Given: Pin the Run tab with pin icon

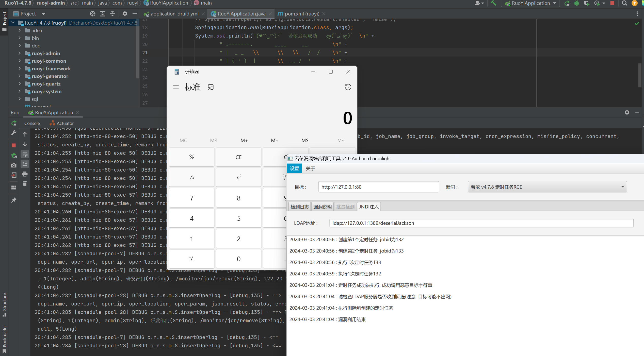Looking at the screenshot, I should (x=14, y=200).
